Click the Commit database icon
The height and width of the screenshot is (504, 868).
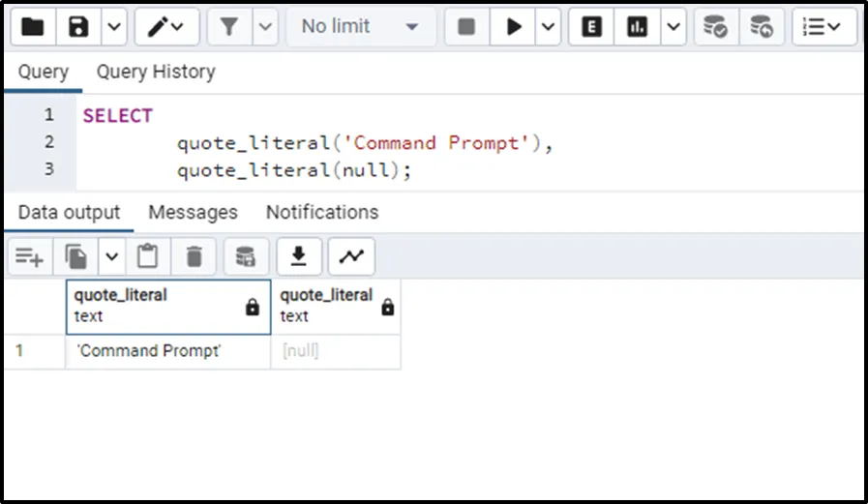pos(715,27)
